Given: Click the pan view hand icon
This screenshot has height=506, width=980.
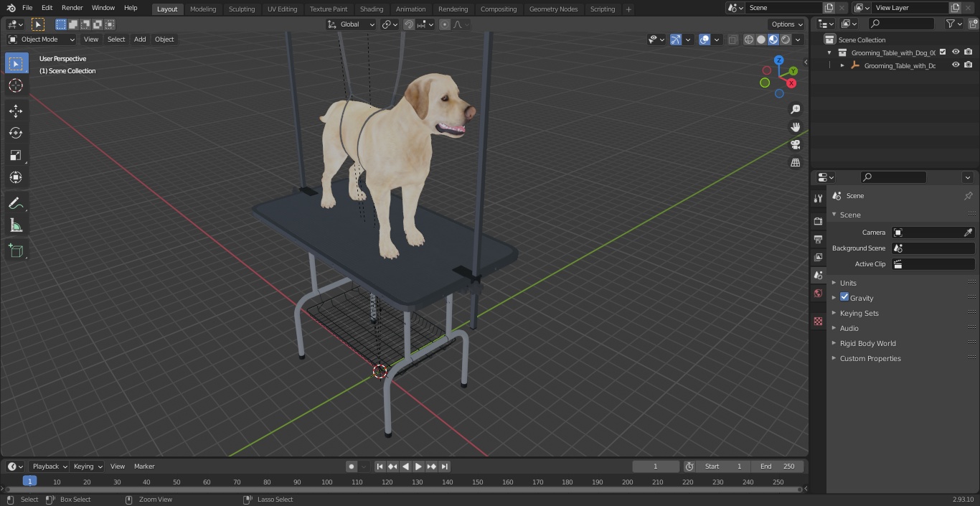Looking at the screenshot, I should pyautogui.click(x=795, y=127).
